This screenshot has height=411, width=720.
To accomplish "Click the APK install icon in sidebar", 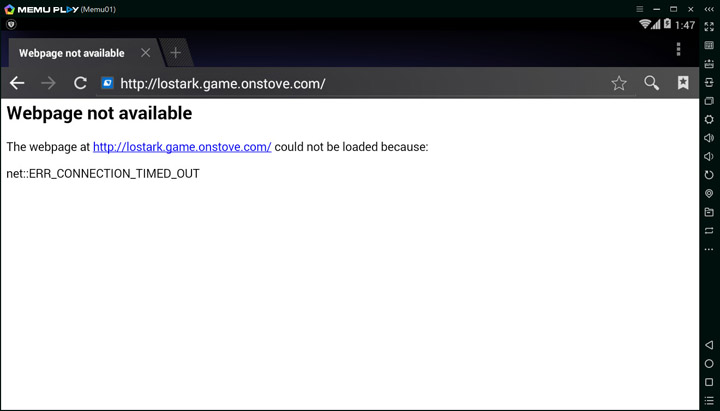I will pyautogui.click(x=709, y=64).
